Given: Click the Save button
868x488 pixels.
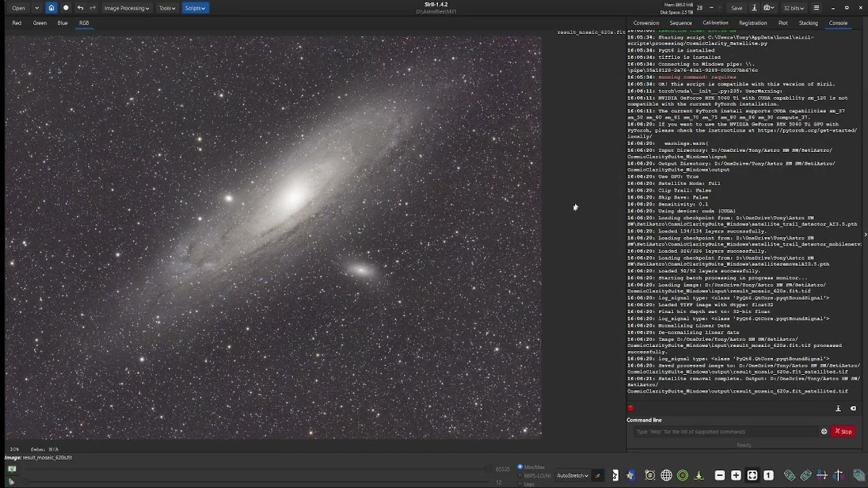Looking at the screenshot, I should point(736,8).
